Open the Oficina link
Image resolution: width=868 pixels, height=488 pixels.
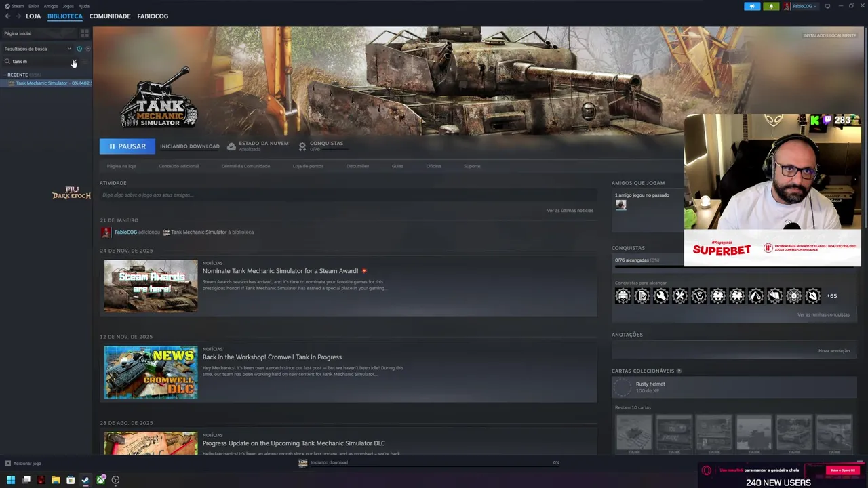433,166
